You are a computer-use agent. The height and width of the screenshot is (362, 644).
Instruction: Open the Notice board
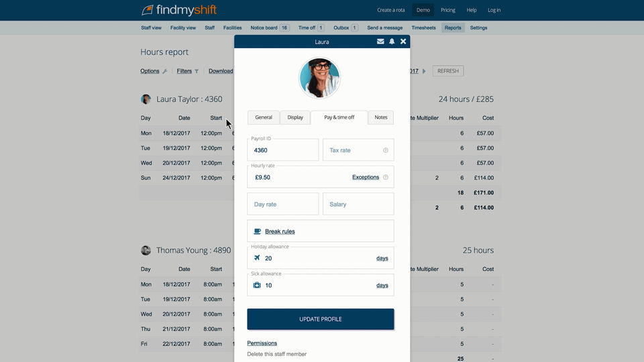tap(270, 28)
